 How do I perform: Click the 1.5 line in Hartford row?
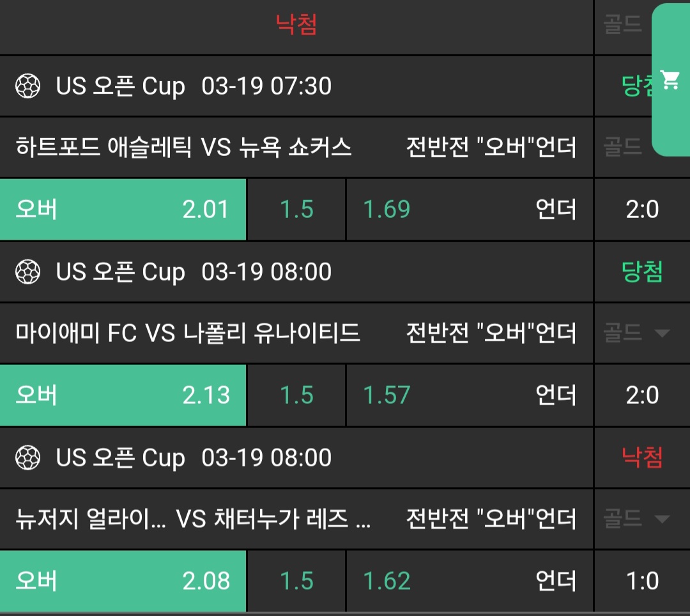[296, 209]
